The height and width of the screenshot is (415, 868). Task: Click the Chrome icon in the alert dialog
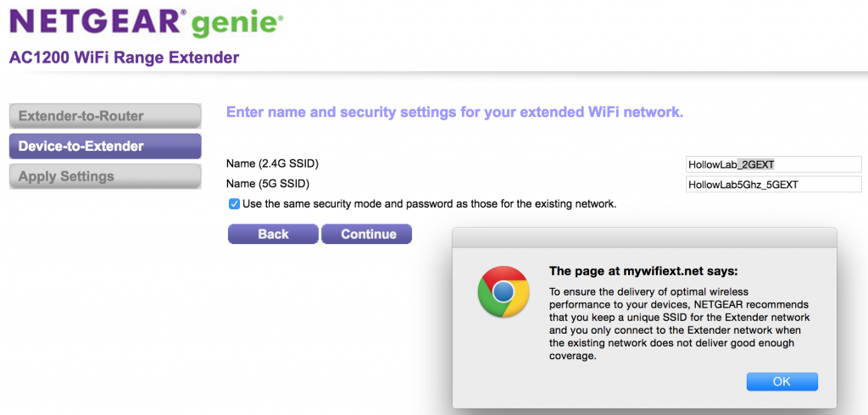click(504, 293)
